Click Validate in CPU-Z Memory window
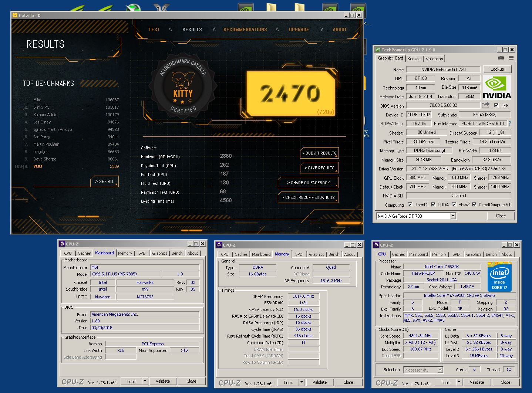Screen dimensions: 532x393 [x=320, y=382]
